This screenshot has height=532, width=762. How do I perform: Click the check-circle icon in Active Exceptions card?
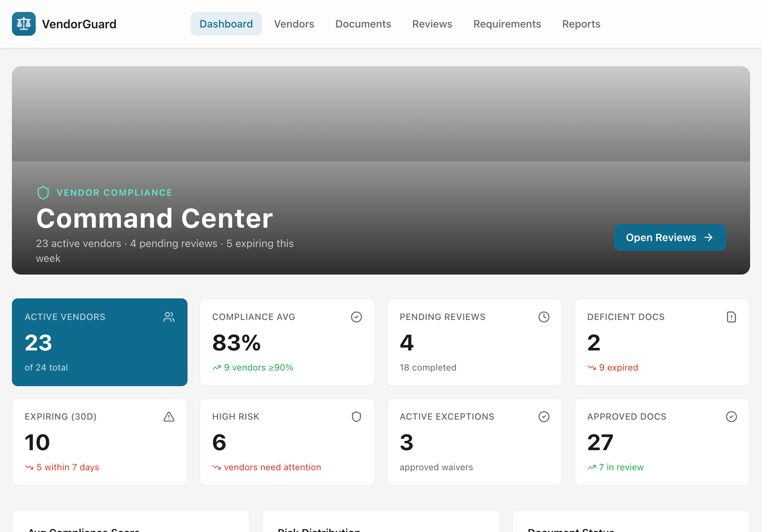pyautogui.click(x=544, y=417)
